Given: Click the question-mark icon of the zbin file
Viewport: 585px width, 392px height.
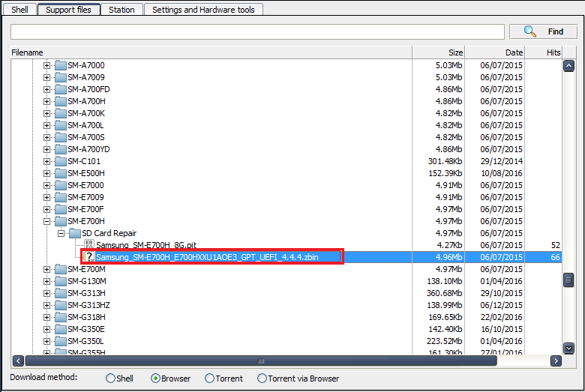Looking at the screenshot, I should click(88, 256).
